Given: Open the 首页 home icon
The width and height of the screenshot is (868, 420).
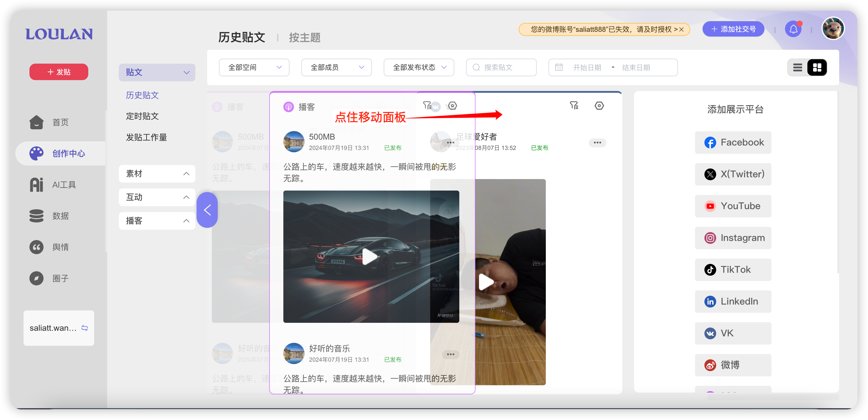Looking at the screenshot, I should (x=36, y=122).
